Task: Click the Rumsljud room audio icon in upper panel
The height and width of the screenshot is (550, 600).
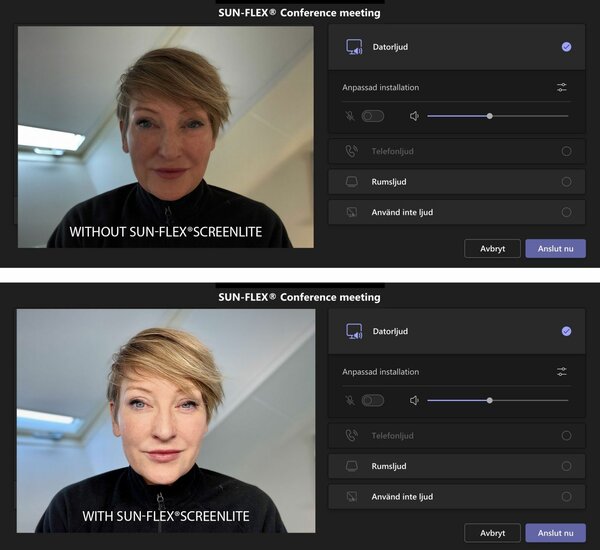Action: click(x=352, y=182)
